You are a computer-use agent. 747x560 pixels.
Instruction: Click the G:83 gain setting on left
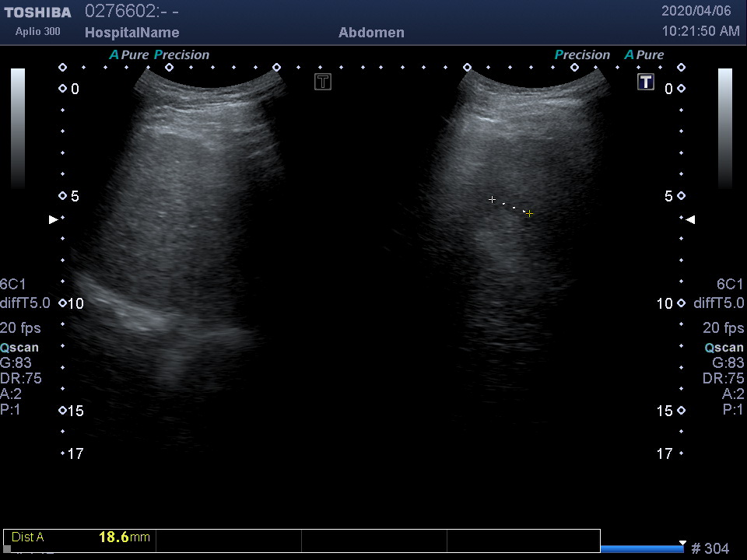coord(16,363)
